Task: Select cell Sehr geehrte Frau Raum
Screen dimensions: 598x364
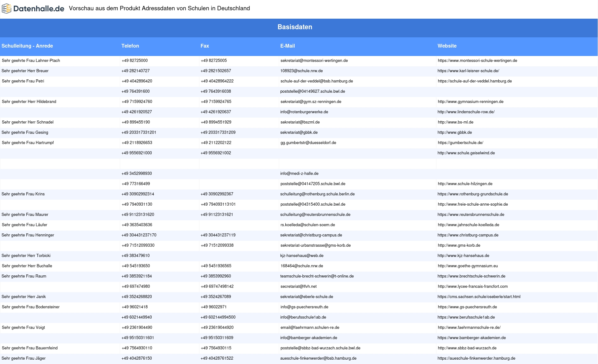Action: click(24, 276)
